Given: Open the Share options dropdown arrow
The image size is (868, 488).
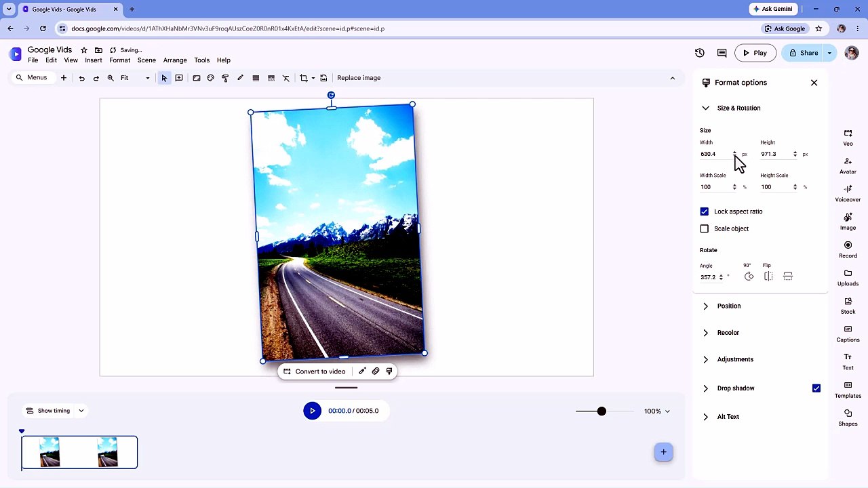Looking at the screenshot, I should (829, 53).
